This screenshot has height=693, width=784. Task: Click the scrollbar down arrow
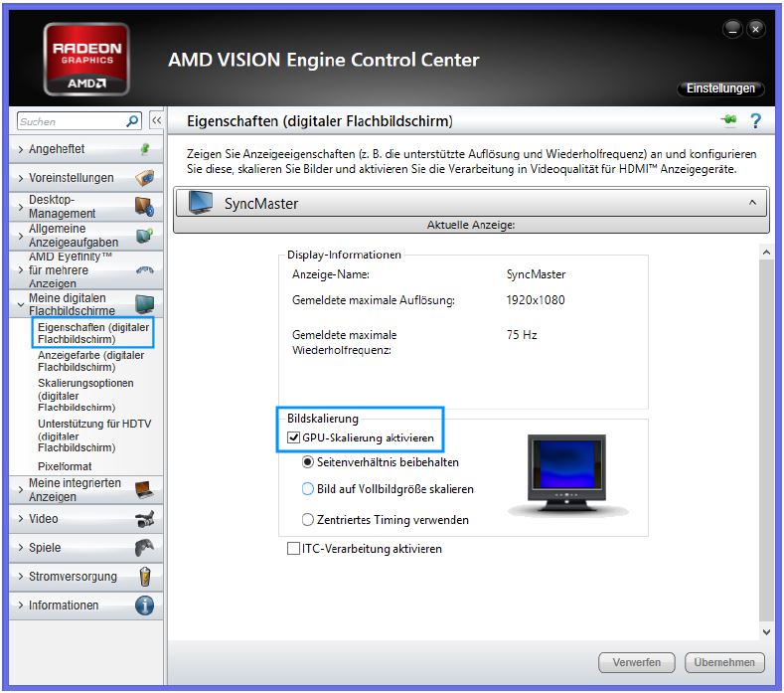pyautogui.click(x=766, y=632)
